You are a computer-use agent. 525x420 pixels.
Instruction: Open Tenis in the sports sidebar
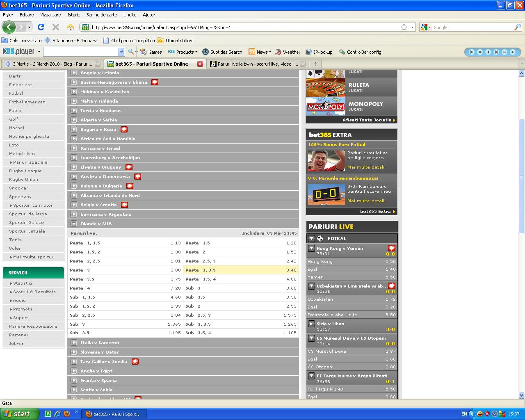coord(15,240)
